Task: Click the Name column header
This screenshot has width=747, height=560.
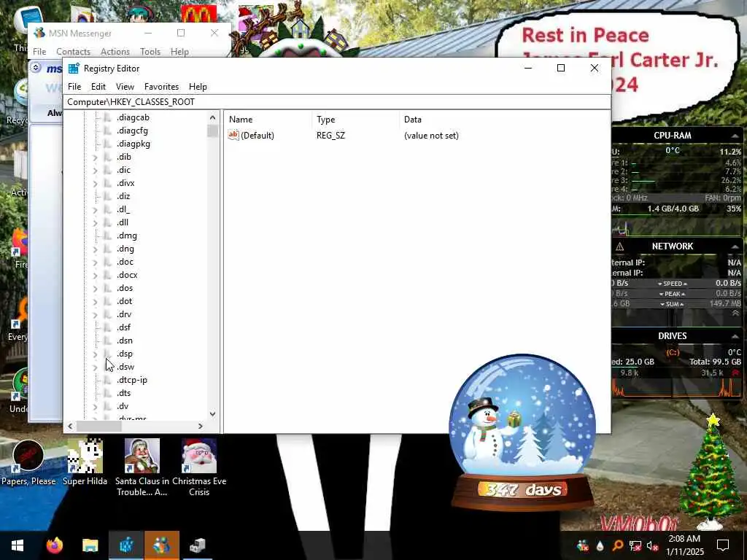Action: (x=268, y=120)
